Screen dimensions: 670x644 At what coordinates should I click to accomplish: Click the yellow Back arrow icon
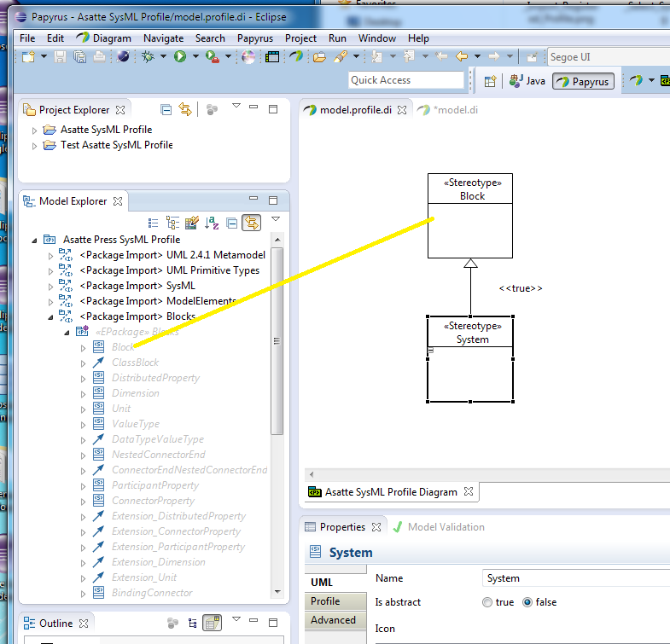pos(462,56)
